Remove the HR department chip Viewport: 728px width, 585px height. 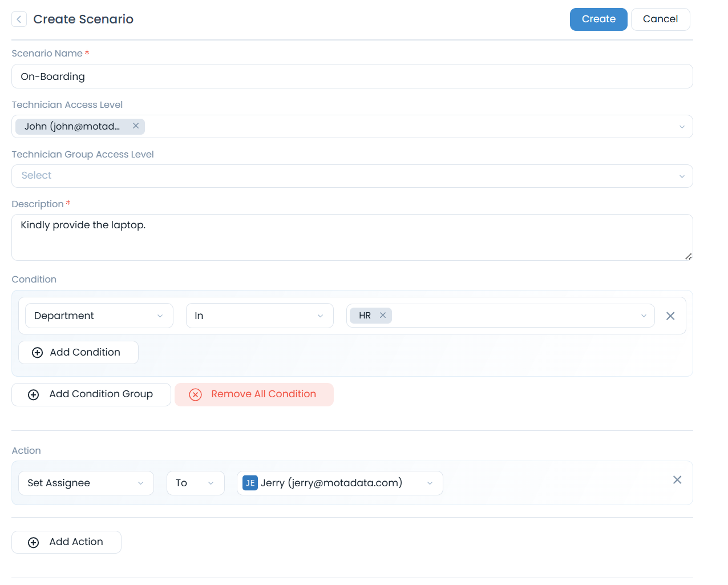point(383,315)
